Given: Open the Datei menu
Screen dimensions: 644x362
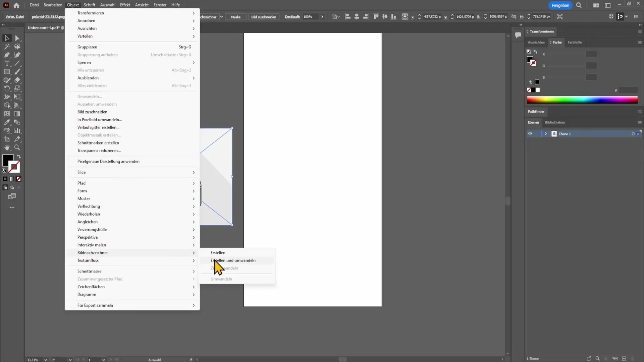Looking at the screenshot, I should click(x=34, y=5).
